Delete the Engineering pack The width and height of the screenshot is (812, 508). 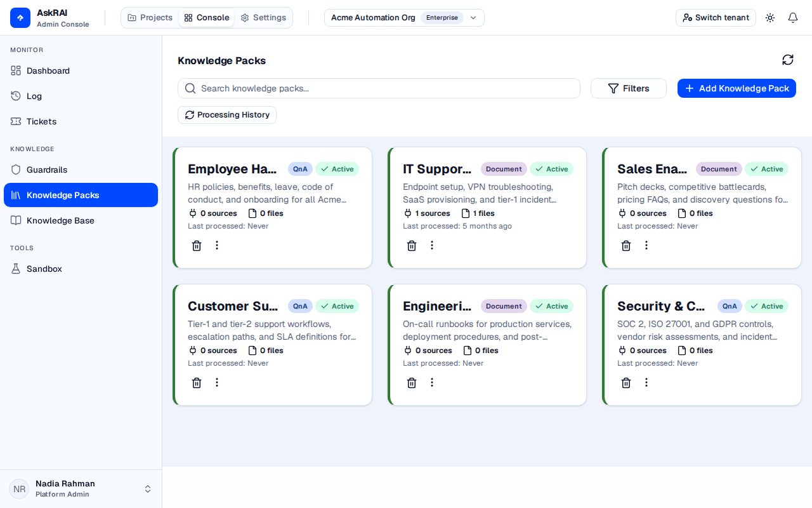[412, 382]
